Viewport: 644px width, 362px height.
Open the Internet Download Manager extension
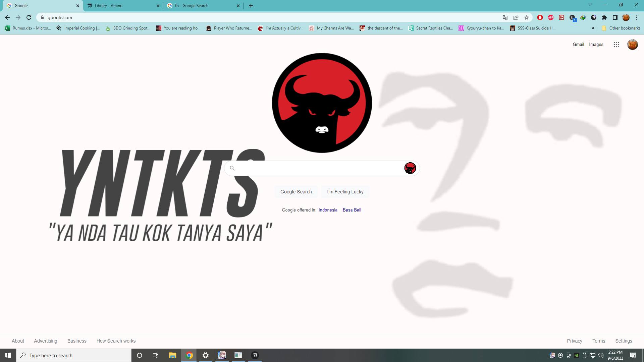point(583,17)
